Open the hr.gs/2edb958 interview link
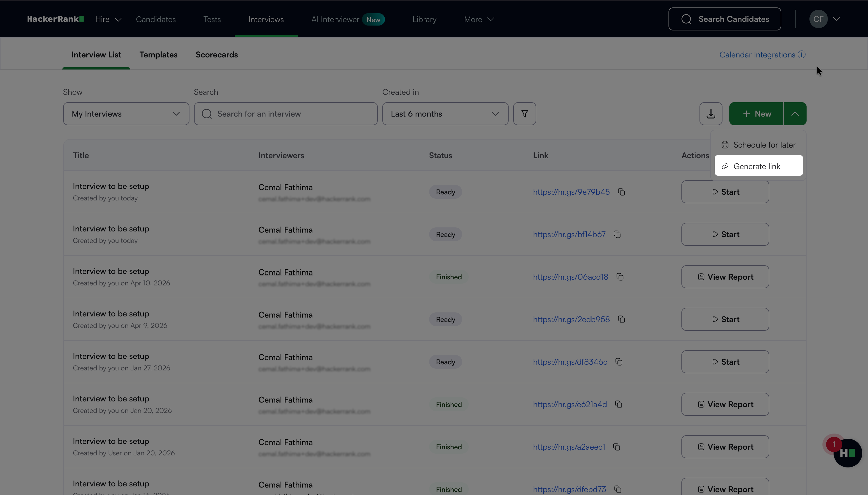Screen dimensions: 868x495 pyautogui.click(x=571, y=320)
